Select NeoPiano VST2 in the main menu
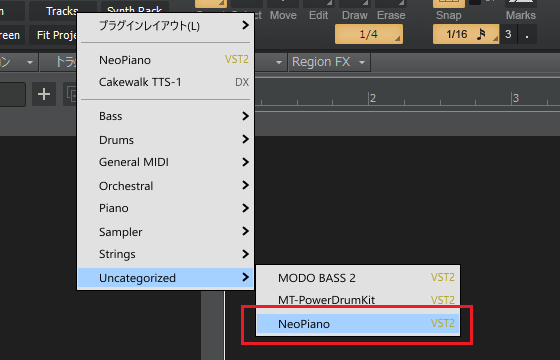The height and width of the screenshot is (360, 560). pyautogui.click(x=165, y=60)
